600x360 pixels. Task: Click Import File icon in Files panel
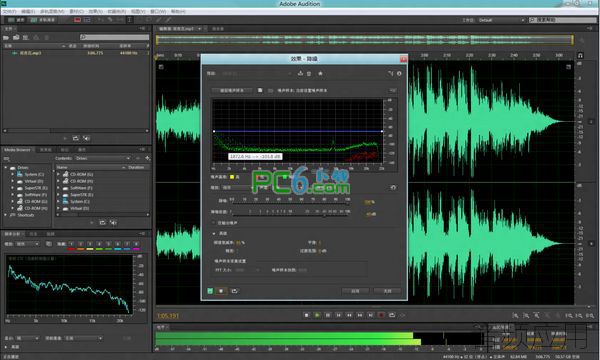pos(16,37)
